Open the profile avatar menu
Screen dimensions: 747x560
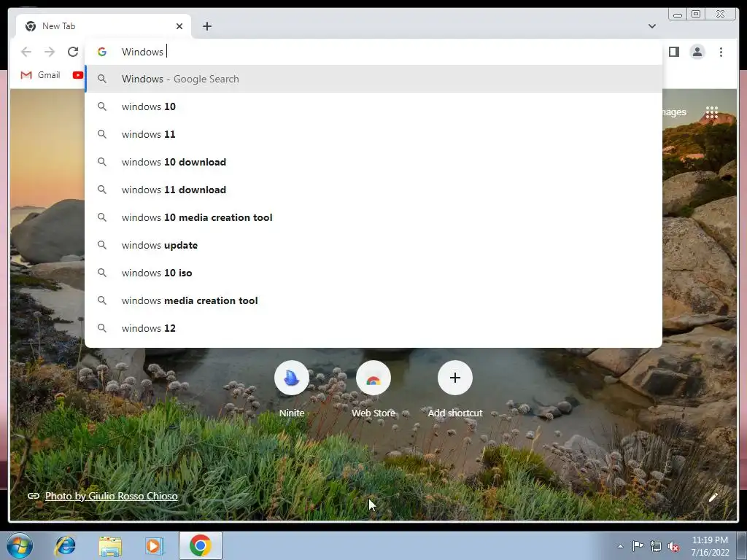pos(697,52)
